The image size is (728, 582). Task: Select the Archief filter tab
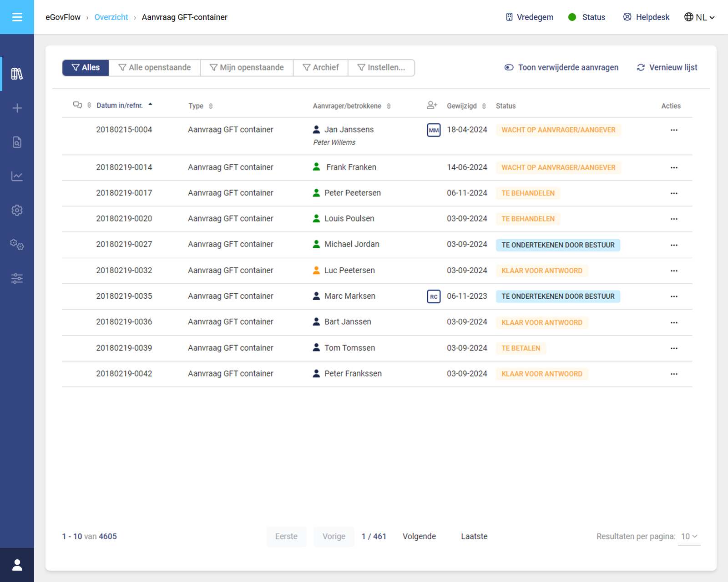pos(321,68)
